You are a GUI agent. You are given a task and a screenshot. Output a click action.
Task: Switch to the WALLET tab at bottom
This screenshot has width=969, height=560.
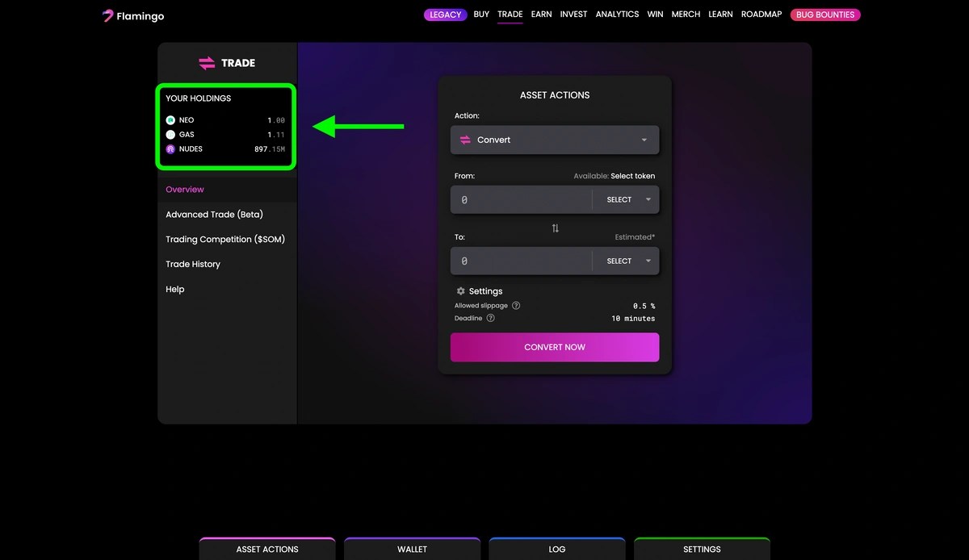pos(412,550)
